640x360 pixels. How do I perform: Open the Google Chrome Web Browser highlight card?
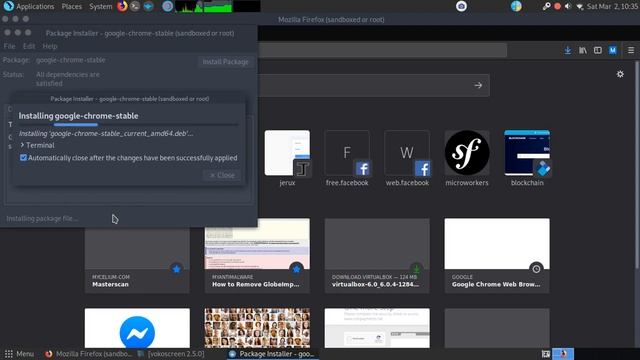point(497,256)
